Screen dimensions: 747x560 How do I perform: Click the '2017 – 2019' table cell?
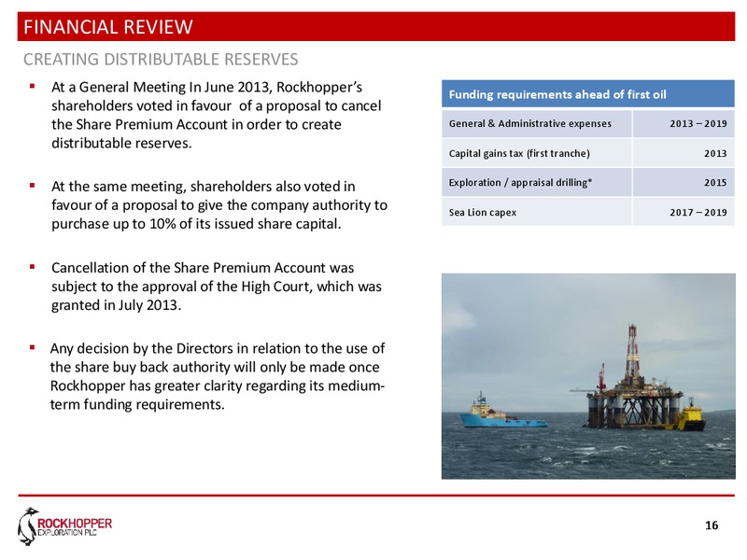click(684, 213)
